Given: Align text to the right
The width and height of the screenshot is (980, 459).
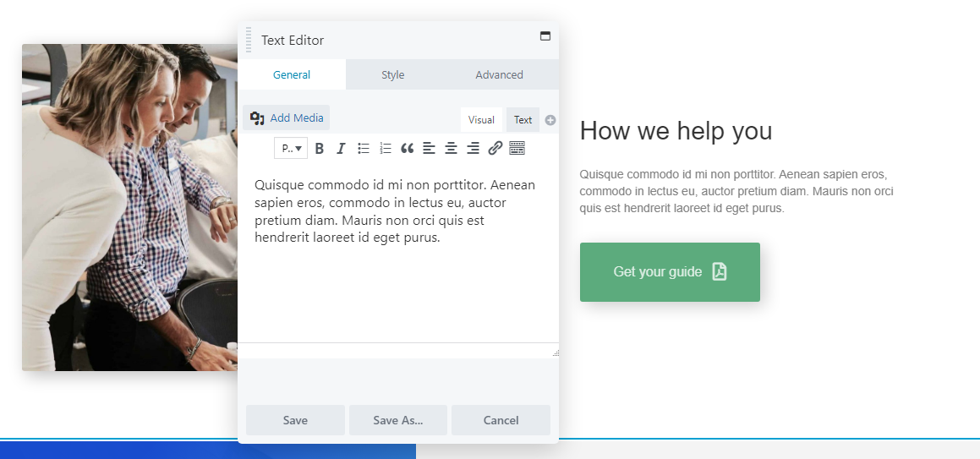Looking at the screenshot, I should pyautogui.click(x=474, y=149).
